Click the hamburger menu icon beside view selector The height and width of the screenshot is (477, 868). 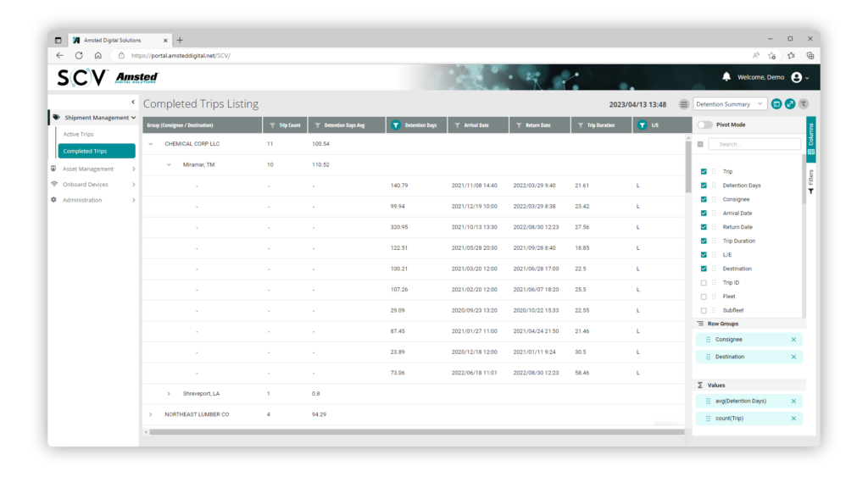tap(684, 104)
